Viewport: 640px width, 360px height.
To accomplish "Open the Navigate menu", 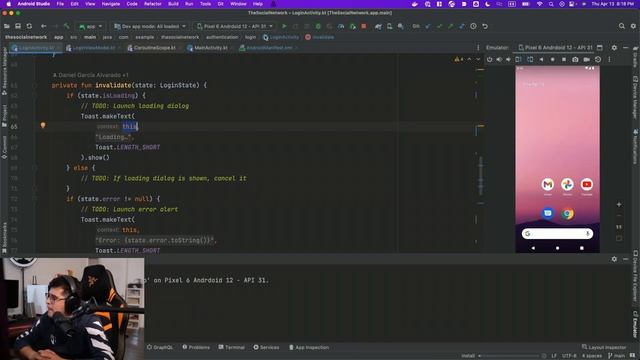I will tap(111, 4).
